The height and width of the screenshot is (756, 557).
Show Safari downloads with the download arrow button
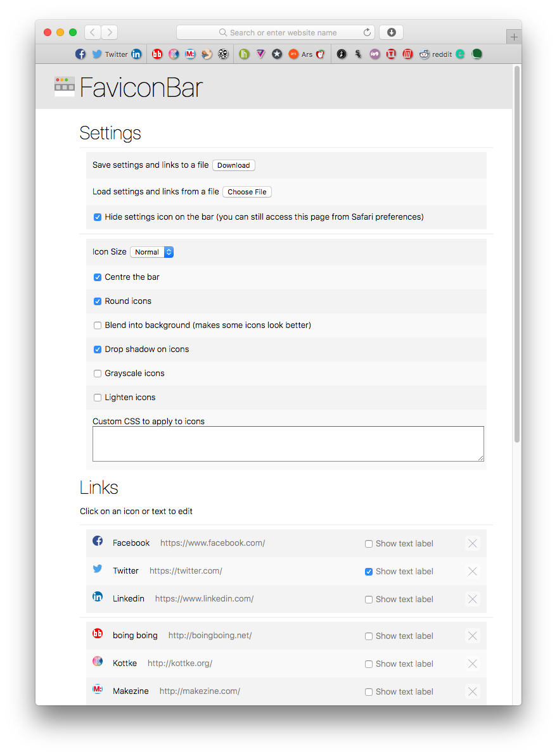coord(392,32)
